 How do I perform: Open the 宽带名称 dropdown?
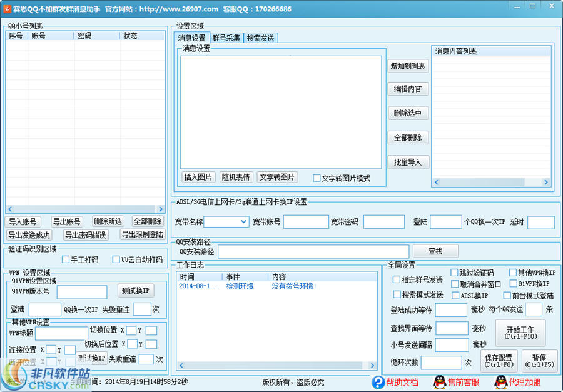tap(243, 222)
